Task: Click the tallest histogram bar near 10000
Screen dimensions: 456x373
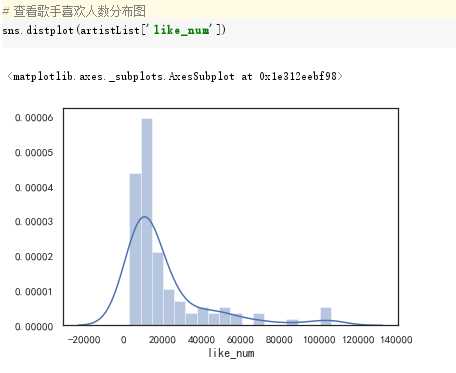Action: tap(147, 222)
